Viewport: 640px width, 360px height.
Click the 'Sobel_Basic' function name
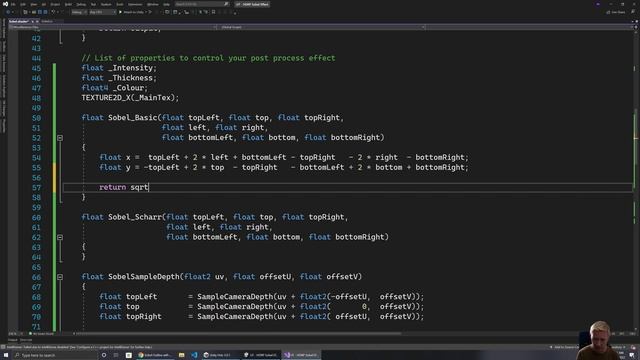[x=133, y=118]
